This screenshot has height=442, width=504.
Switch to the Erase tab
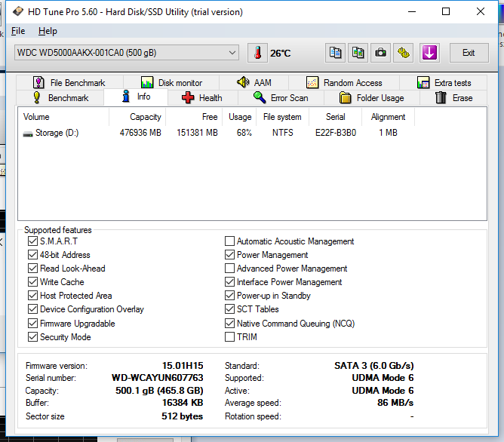click(453, 97)
